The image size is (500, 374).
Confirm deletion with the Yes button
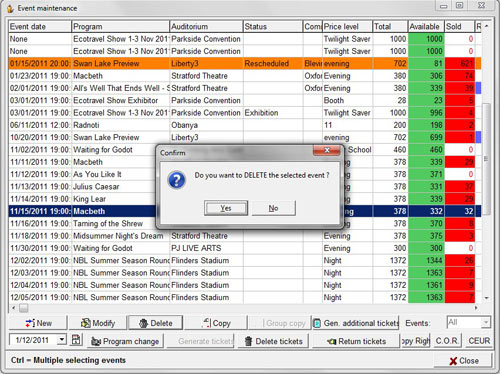tap(226, 208)
